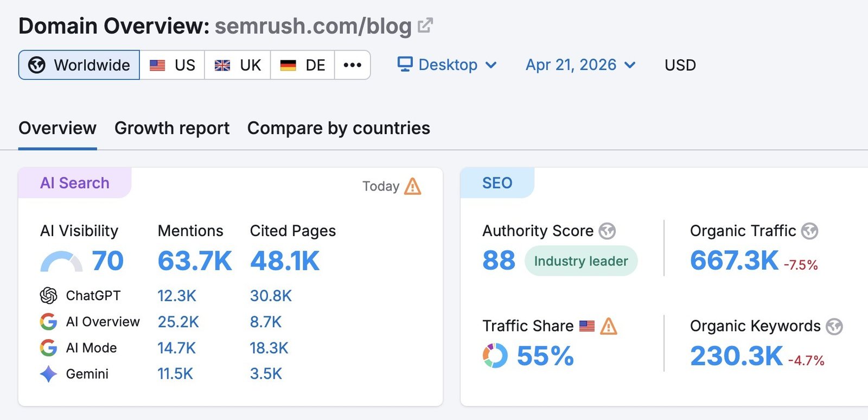
Task: Select the DE database option
Action: click(x=303, y=65)
